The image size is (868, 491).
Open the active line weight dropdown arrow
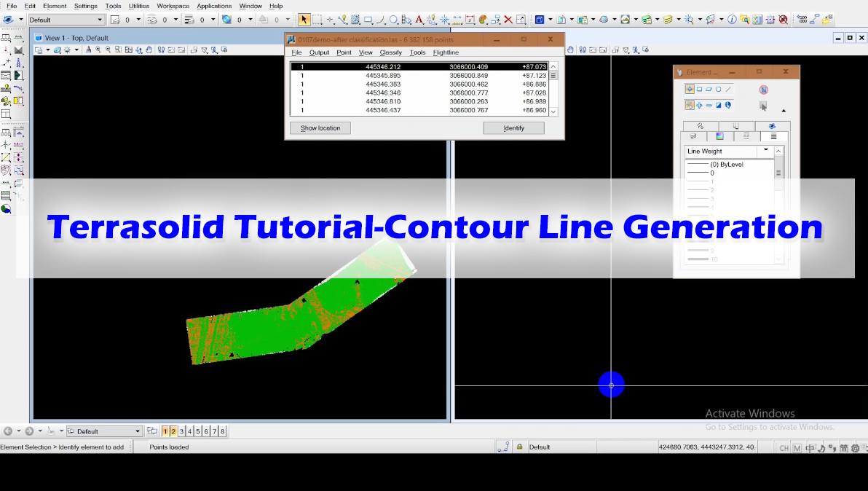pos(213,20)
